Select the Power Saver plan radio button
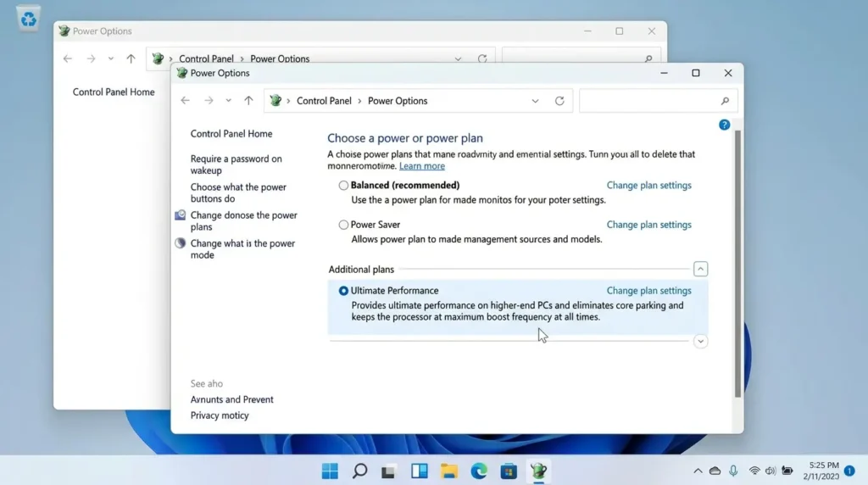 pos(343,225)
